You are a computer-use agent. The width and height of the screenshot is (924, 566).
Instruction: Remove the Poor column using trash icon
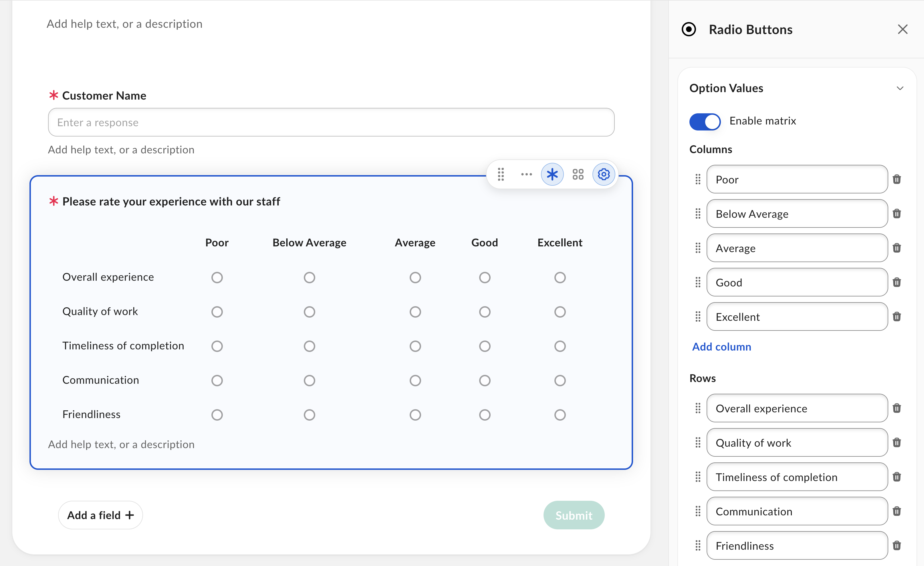click(897, 179)
